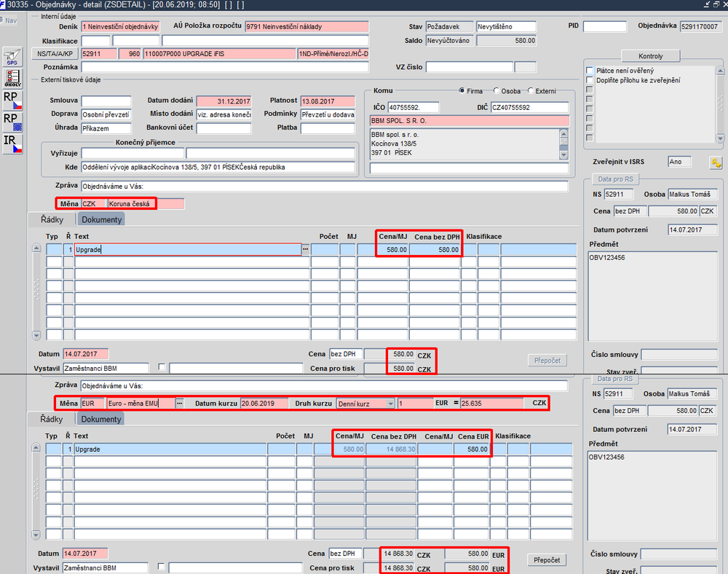Click the up arrow of the Kontroly list scrollbar

click(x=720, y=71)
